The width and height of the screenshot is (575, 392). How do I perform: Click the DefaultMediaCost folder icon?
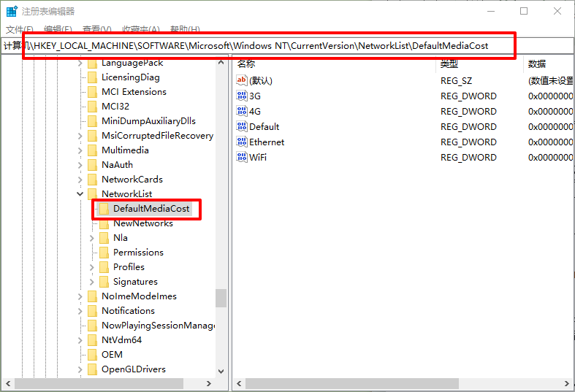click(x=104, y=209)
